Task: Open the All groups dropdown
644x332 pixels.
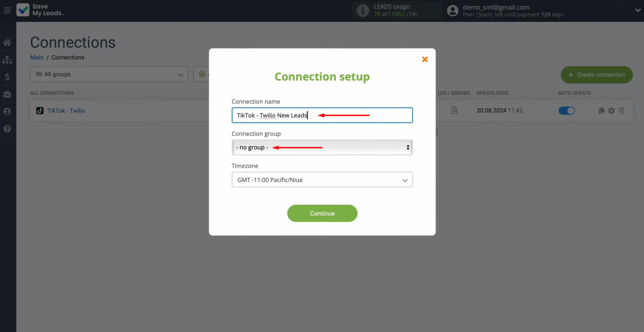Action: click(x=109, y=74)
